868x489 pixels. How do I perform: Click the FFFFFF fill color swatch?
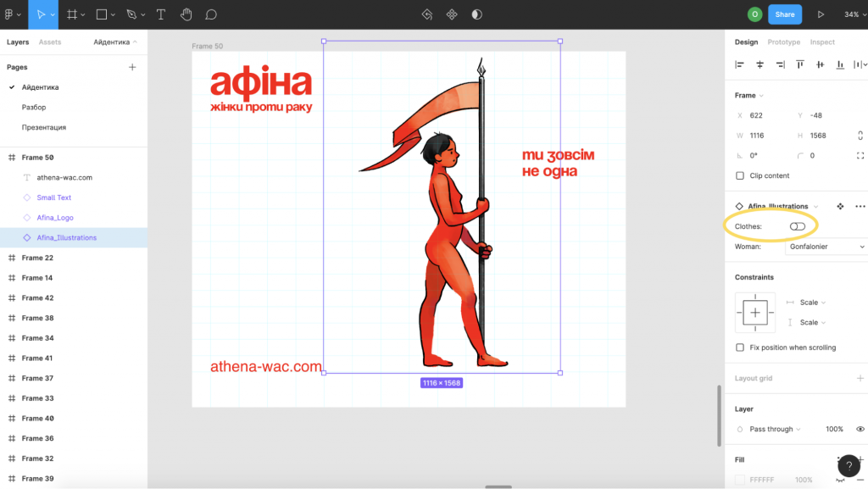click(x=740, y=480)
